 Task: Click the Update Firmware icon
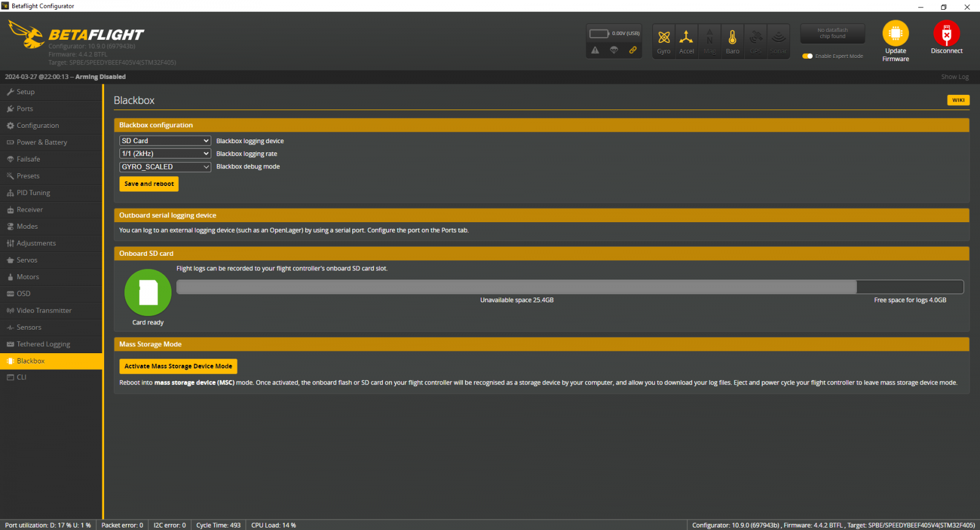tap(895, 33)
